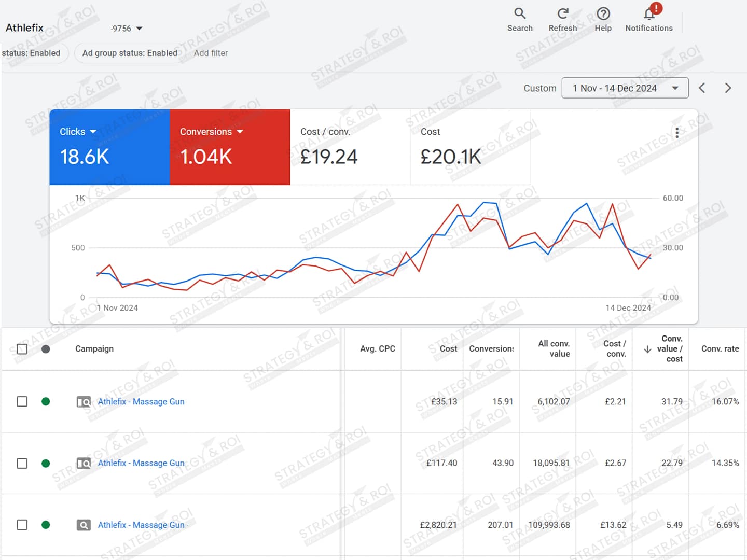
Task: Click the sort arrow on Conv. value / cost
Action: click(647, 349)
